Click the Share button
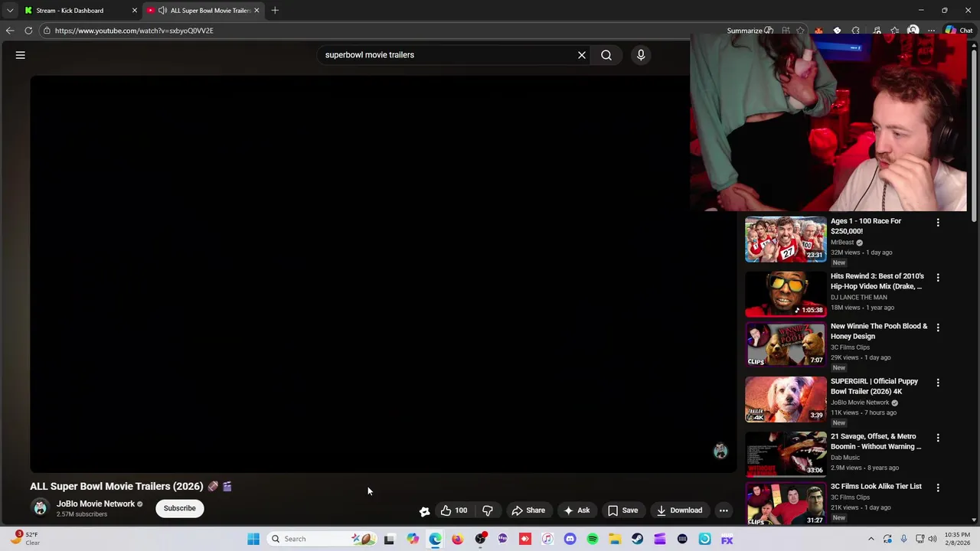 528,510
